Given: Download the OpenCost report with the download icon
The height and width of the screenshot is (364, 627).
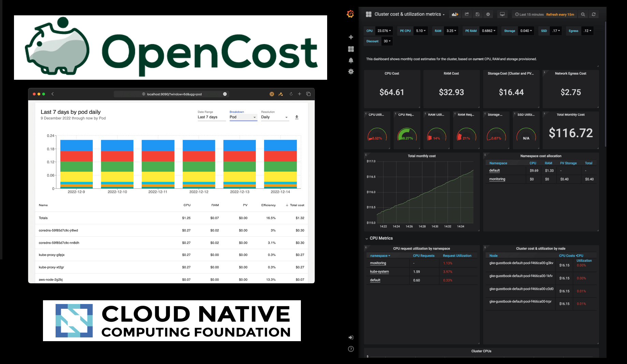Looking at the screenshot, I should pyautogui.click(x=297, y=117).
